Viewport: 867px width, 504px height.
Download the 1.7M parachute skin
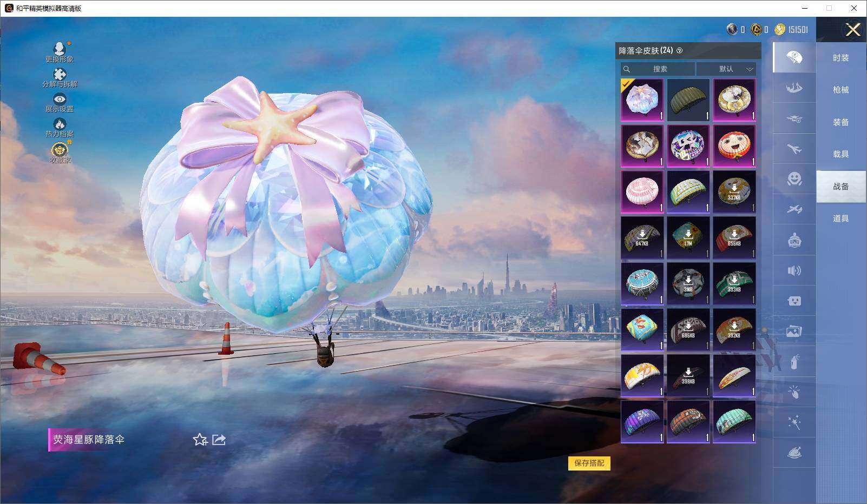click(x=688, y=238)
